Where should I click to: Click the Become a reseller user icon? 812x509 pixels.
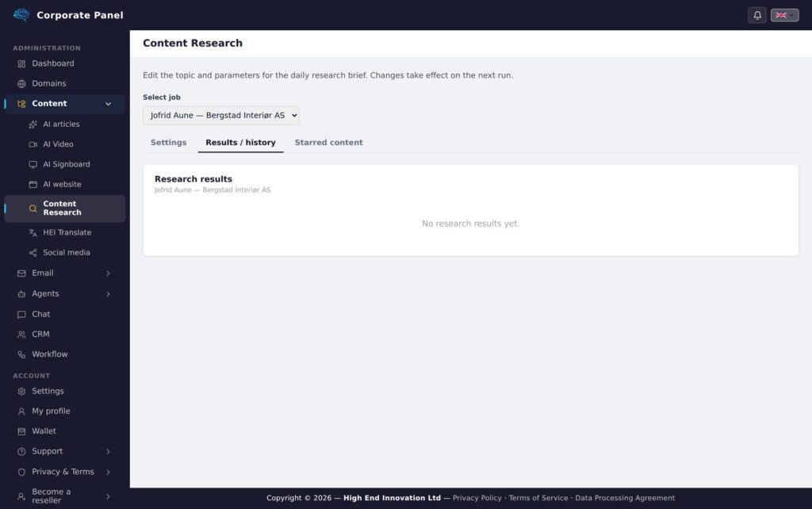pyautogui.click(x=21, y=496)
